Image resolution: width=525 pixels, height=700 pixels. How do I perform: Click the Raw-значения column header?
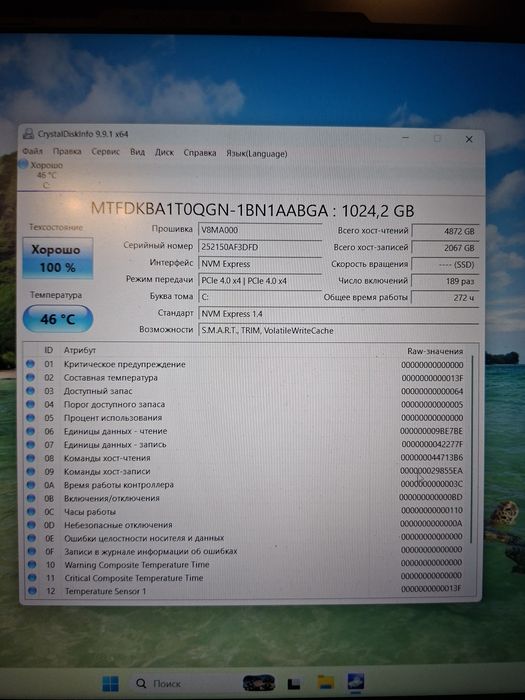[x=435, y=351]
